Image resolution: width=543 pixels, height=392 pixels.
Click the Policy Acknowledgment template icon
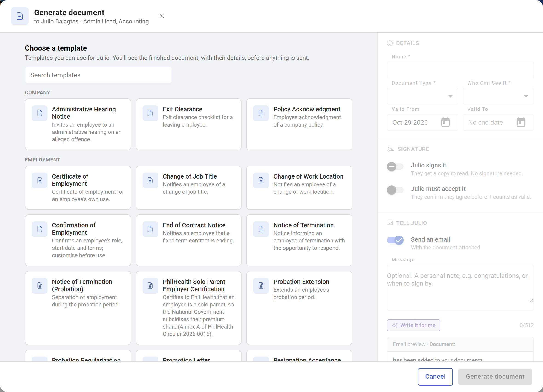click(261, 113)
